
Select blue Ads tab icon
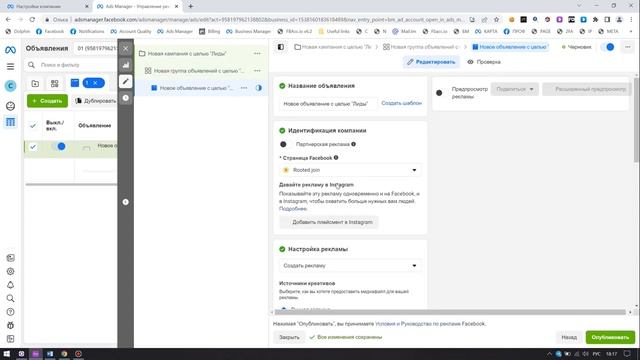coord(75,83)
